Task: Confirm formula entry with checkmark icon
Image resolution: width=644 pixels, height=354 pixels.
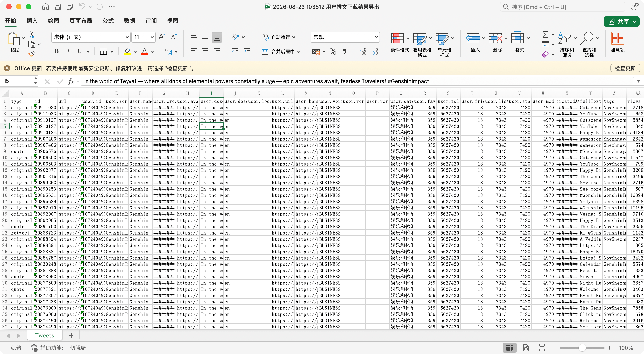Action: point(60,81)
